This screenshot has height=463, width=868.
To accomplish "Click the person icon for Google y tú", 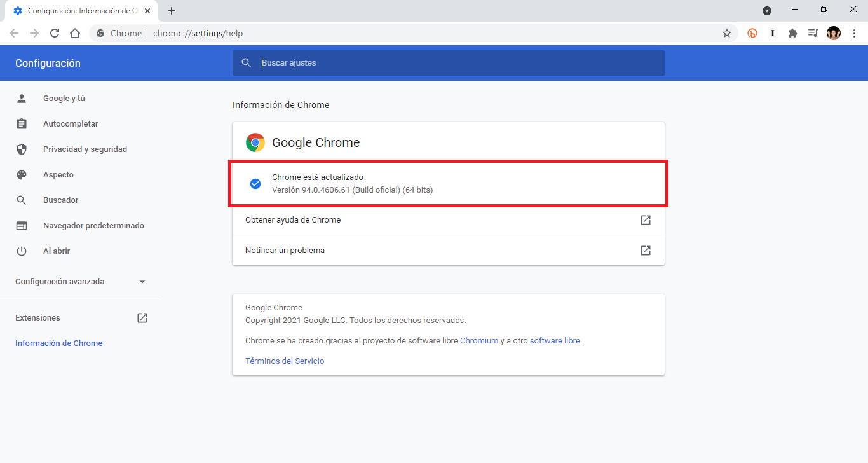I will click(22, 99).
